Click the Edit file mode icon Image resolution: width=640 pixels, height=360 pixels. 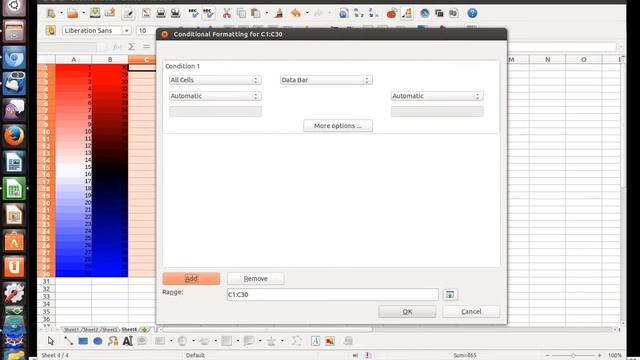(x=128, y=13)
